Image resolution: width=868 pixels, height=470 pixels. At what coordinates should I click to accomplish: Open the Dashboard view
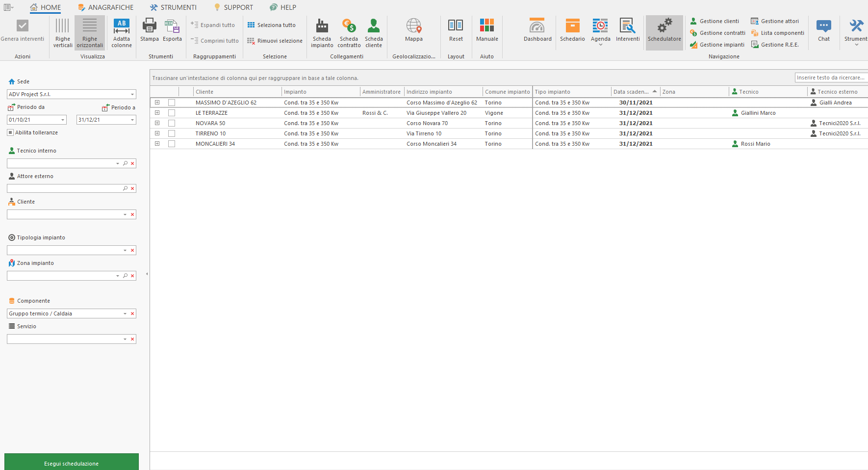537,30
